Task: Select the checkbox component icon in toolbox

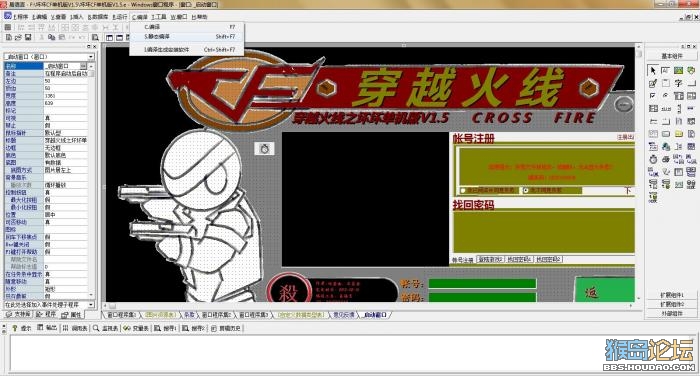Action: pos(653,96)
